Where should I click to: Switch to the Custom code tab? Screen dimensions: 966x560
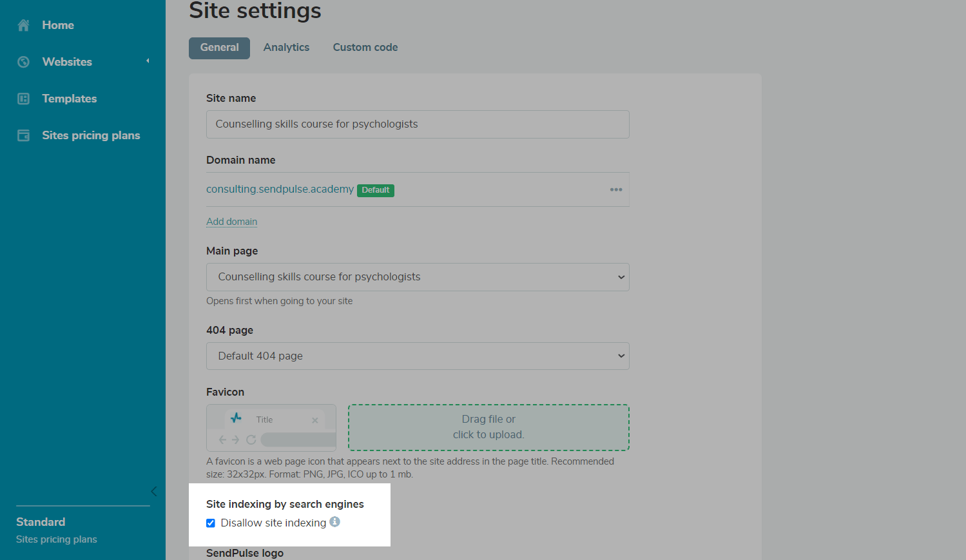[x=365, y=48]
